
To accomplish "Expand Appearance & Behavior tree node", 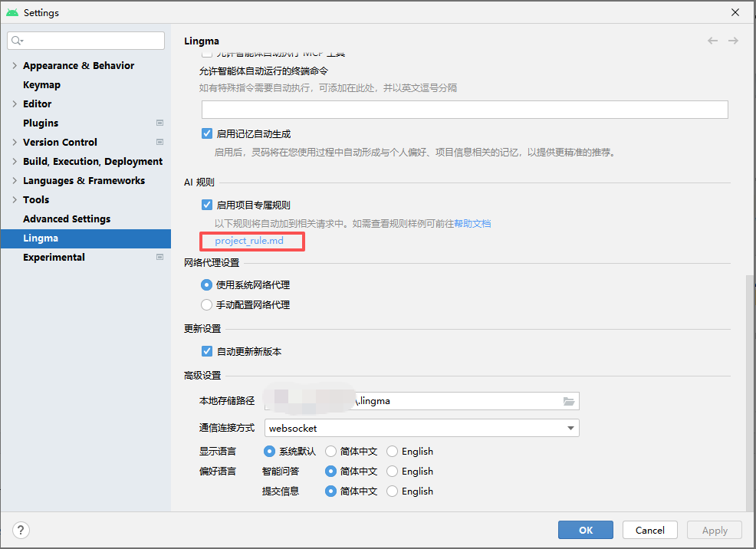I will tap(15, 65).
